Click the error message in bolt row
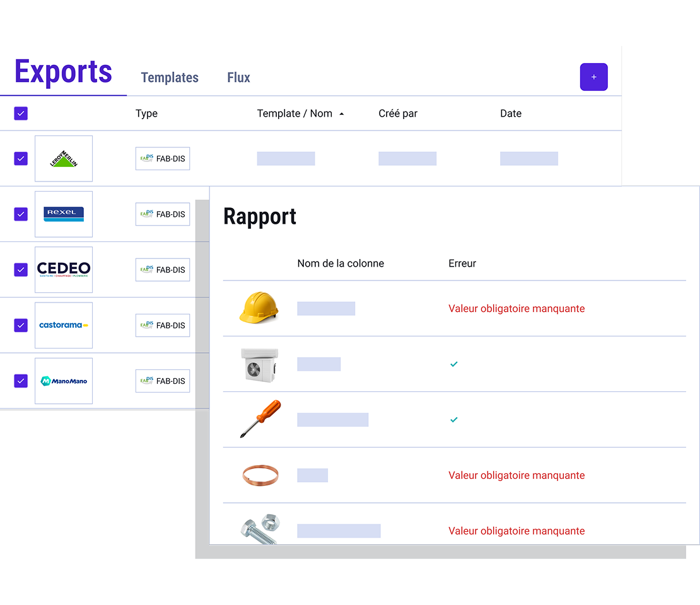The width and height of the screenshot is (700, 605). click(516, 531)
